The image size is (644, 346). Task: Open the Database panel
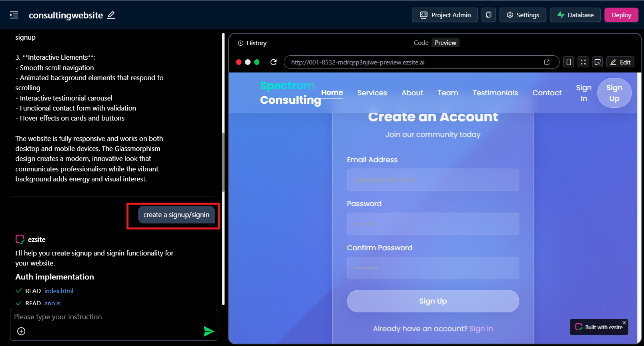point(575,15)
